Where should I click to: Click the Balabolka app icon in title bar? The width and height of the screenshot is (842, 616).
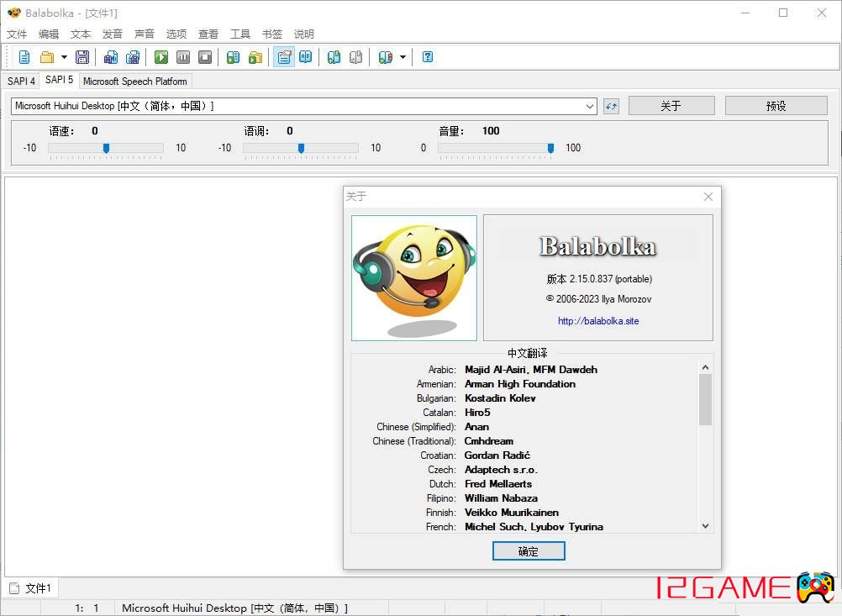[x=14, y=13]
